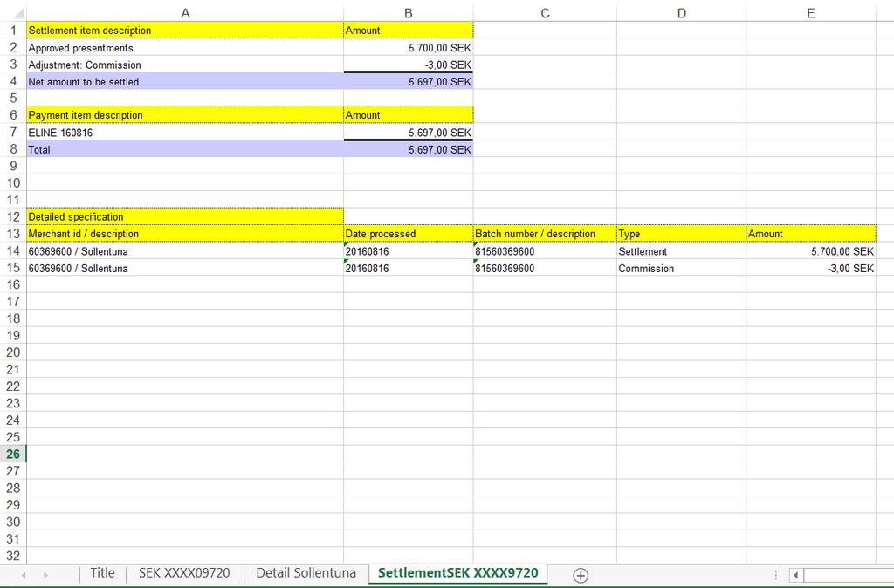Select column B header

[x=409, y=13]
